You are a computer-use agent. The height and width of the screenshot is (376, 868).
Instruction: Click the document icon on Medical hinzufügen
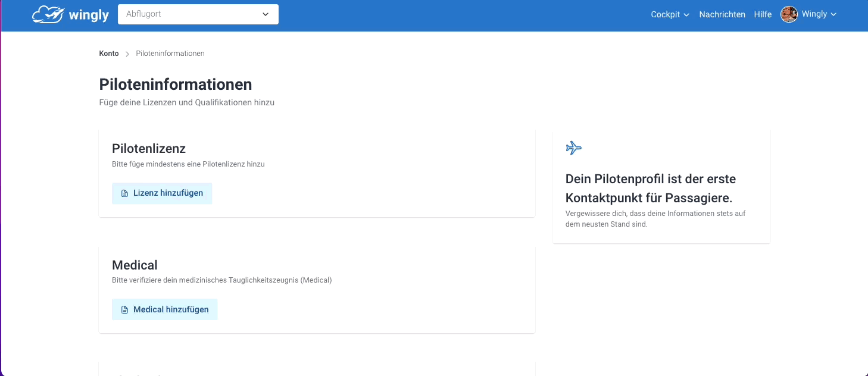point(124,310)
